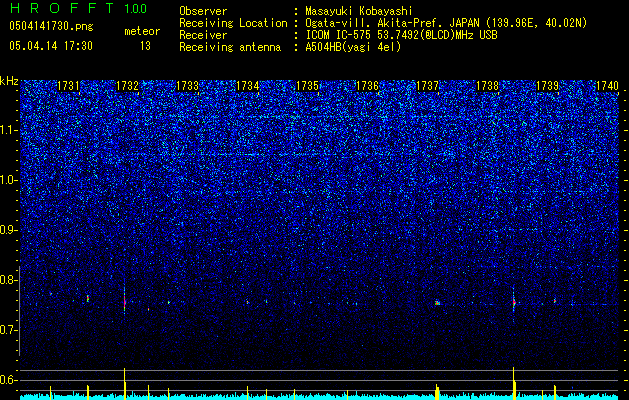Click the Receiving antenna label
629x400 pixels.
230,47
